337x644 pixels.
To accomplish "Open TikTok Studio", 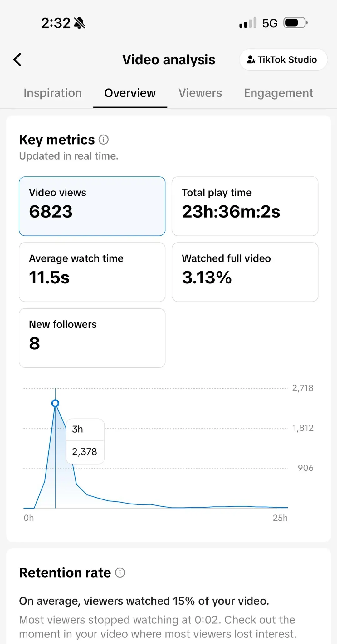I will (283, 60).
